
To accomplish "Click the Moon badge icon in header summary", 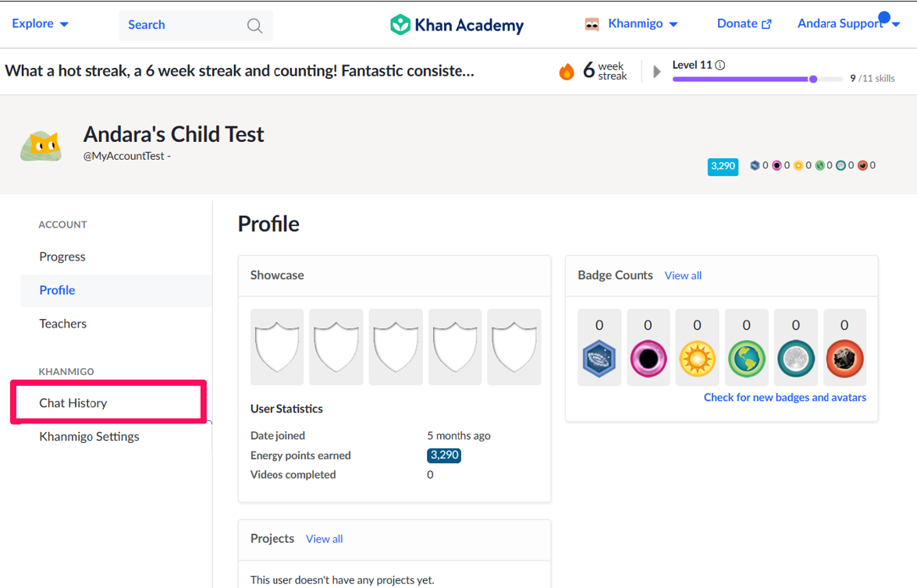I will (841, 165).
